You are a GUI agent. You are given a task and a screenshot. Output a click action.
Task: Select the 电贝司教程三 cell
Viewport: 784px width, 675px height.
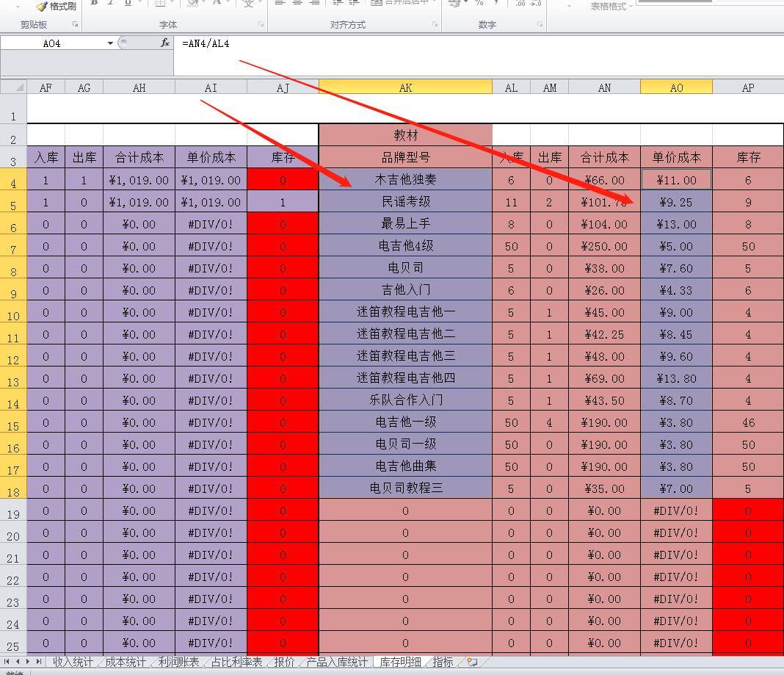[x=405, y=488]
